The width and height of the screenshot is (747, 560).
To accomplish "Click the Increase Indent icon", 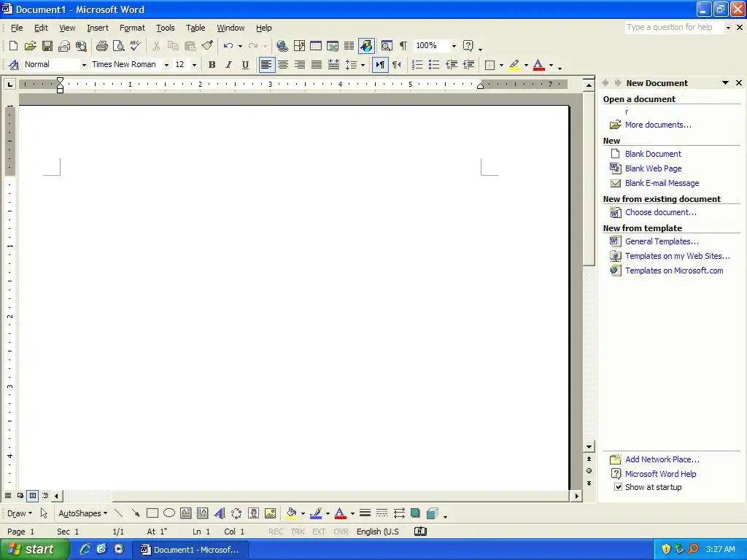I will (x=469, y=65).
